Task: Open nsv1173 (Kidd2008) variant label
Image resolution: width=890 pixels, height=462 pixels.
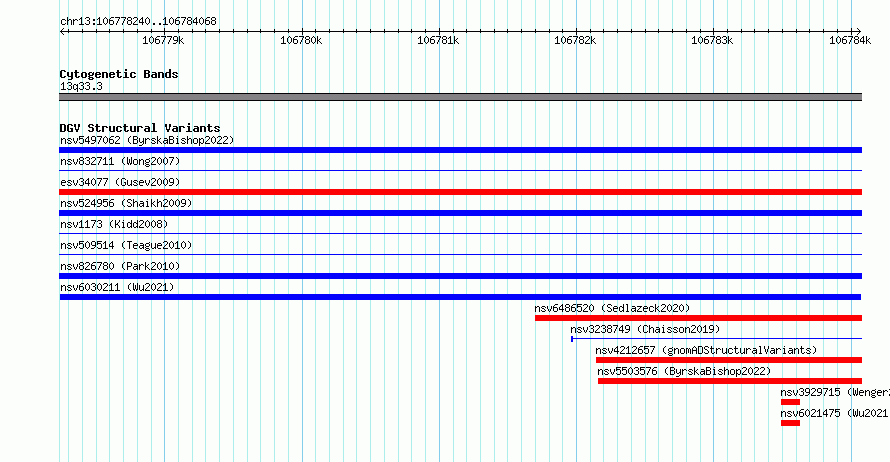Action: pos(114,224)
